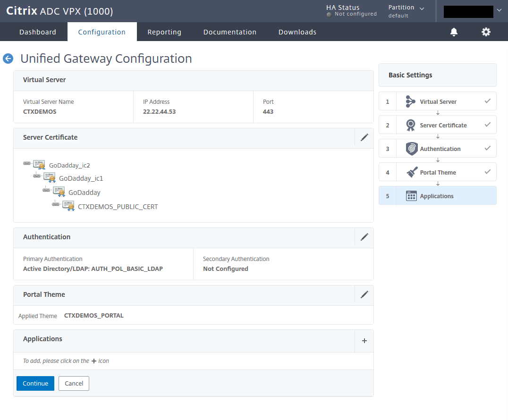Image resolution: width=508 pixels, height=420 pixels.
Task: Add an application using the plus icon
Action: click(x=364, y=340)
